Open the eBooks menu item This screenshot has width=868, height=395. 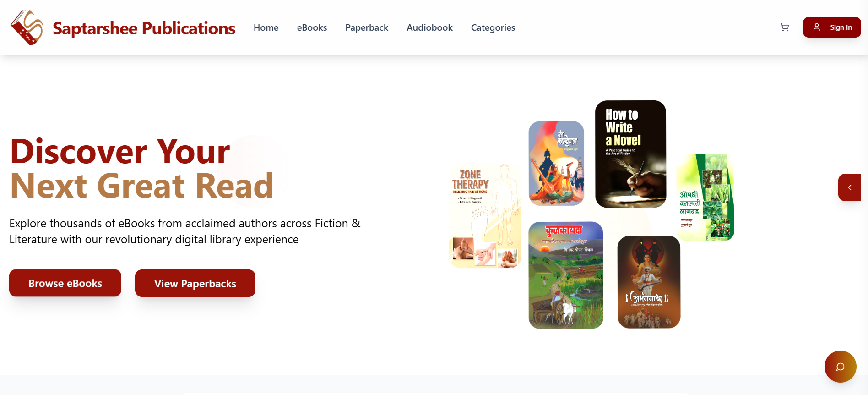[x=312, y=27]
